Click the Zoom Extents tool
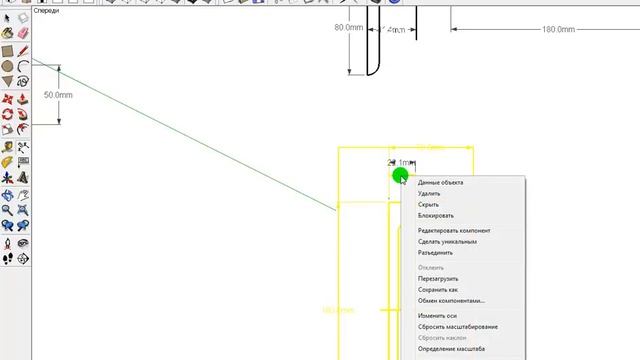 click(23, 211)
